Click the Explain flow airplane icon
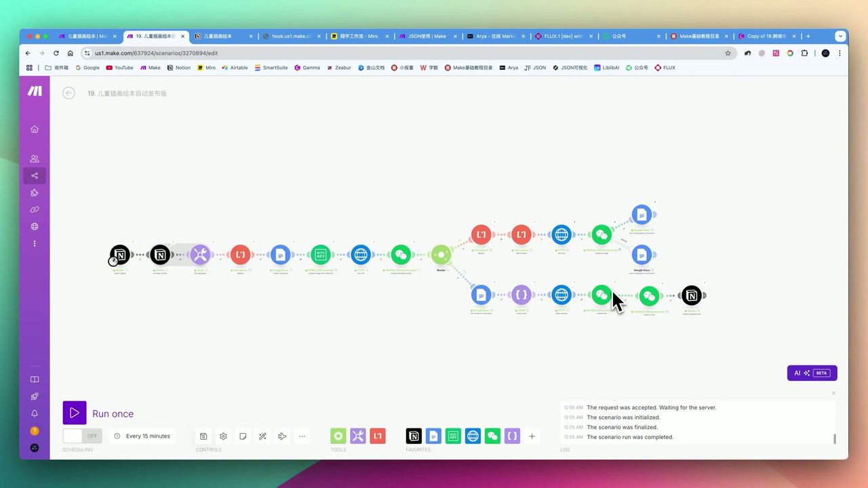 (282, 436)
